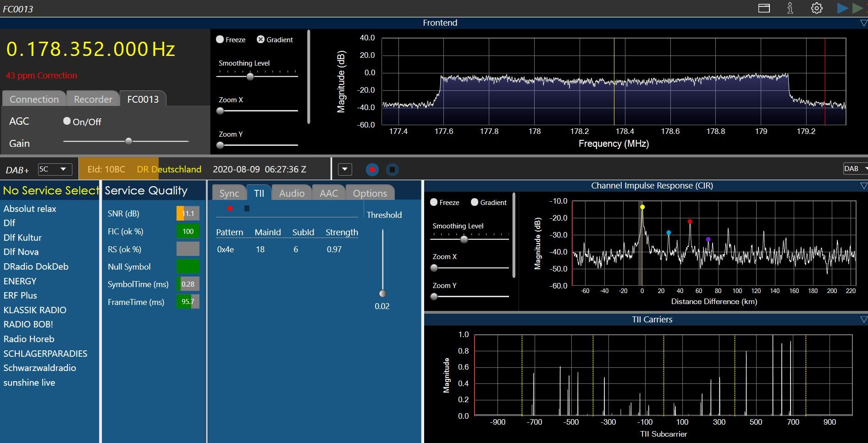Switch to the Audio tab
This screenshot has width=868, height=443.
click(292, 193)
